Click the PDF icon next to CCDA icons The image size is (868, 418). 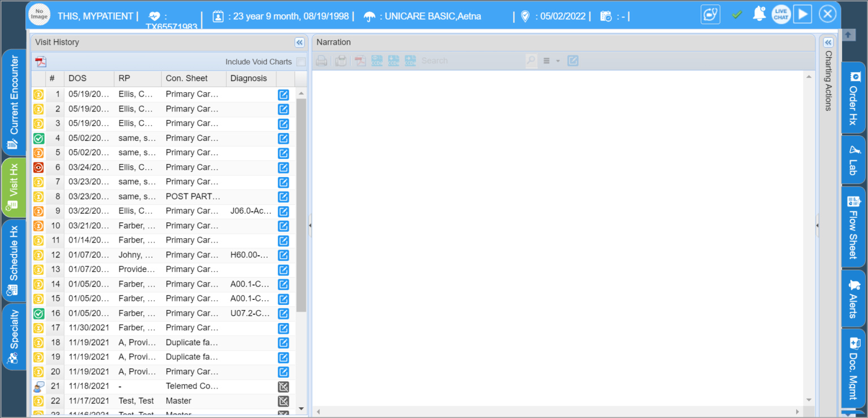[360, 61]
